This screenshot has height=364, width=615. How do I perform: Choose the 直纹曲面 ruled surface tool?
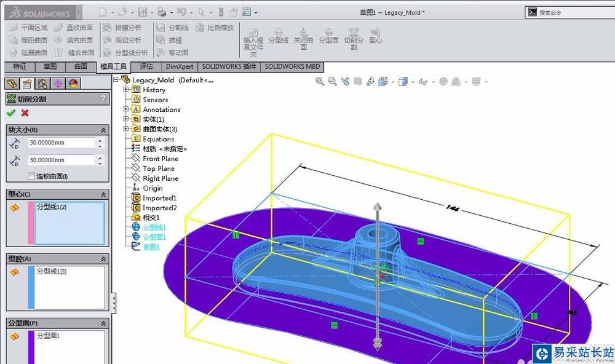click(x=74, y=28)
